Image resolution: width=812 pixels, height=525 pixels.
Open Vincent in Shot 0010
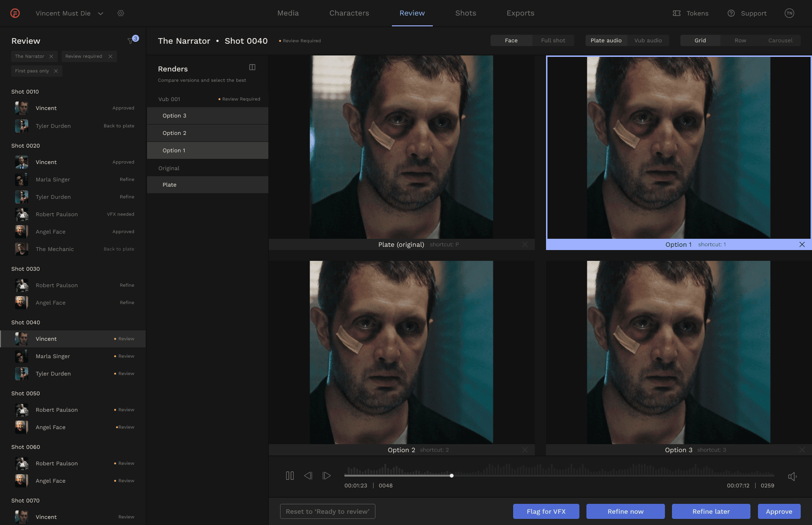[73, 108]
